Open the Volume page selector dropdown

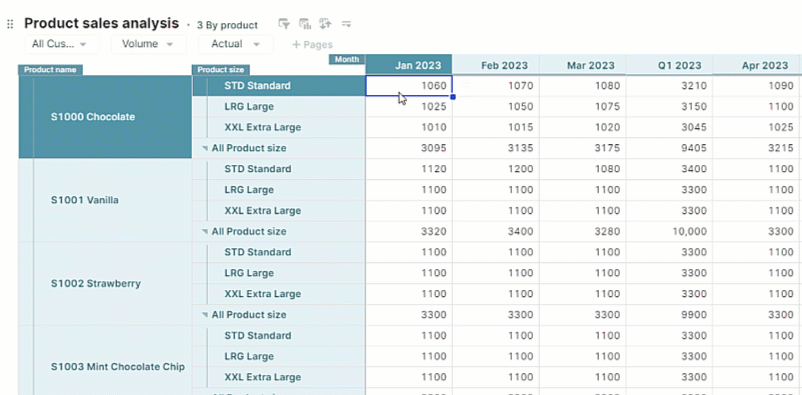coord(149,44)
